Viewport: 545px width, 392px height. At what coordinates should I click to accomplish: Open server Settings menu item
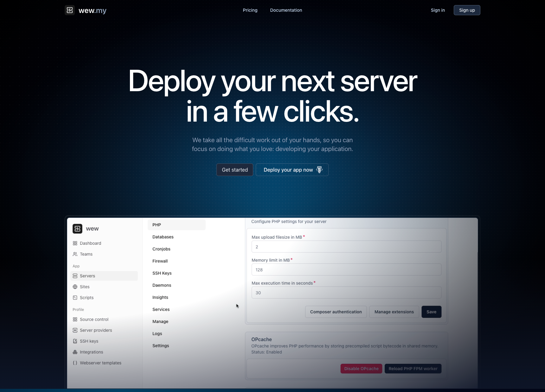point(161,345)
